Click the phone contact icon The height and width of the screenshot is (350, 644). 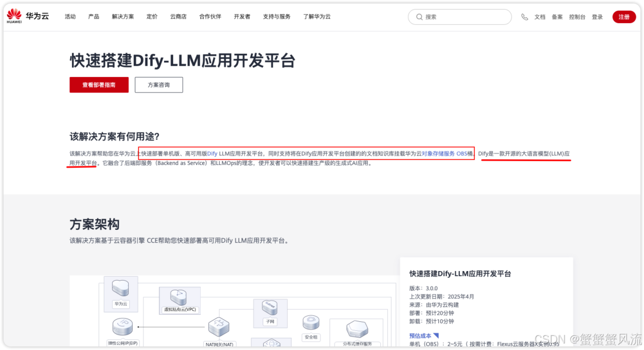click(x=525, y=17)
